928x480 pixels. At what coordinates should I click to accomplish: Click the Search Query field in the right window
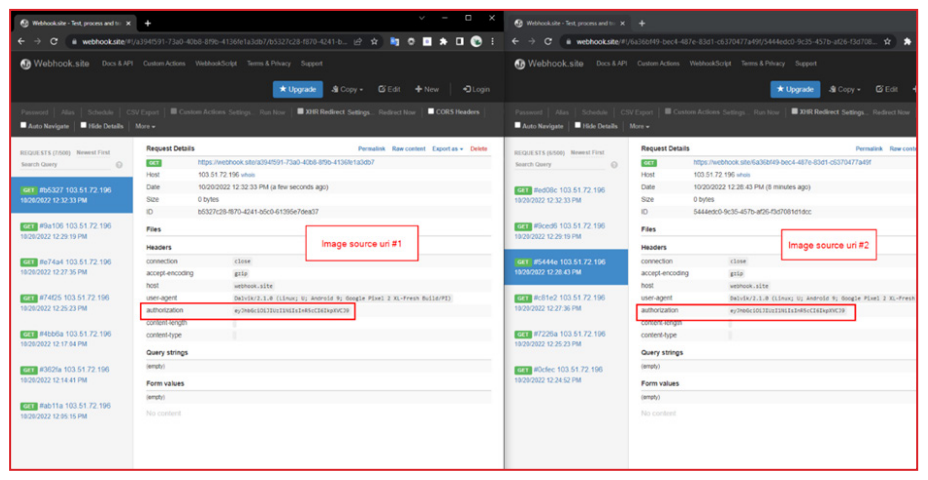point(560,165)
